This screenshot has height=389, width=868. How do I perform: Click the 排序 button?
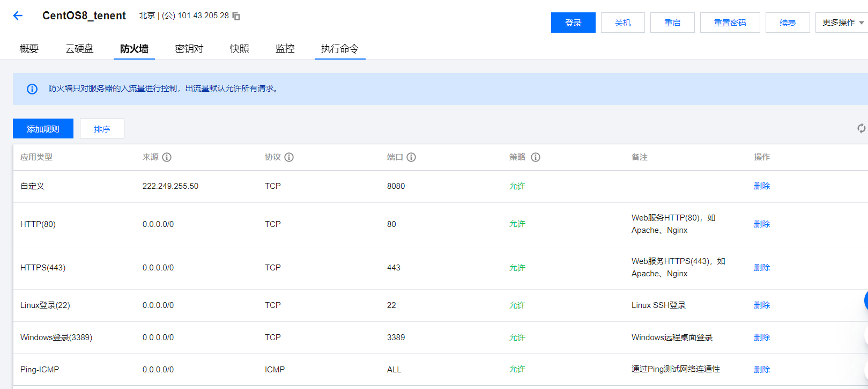pos(102,129)
